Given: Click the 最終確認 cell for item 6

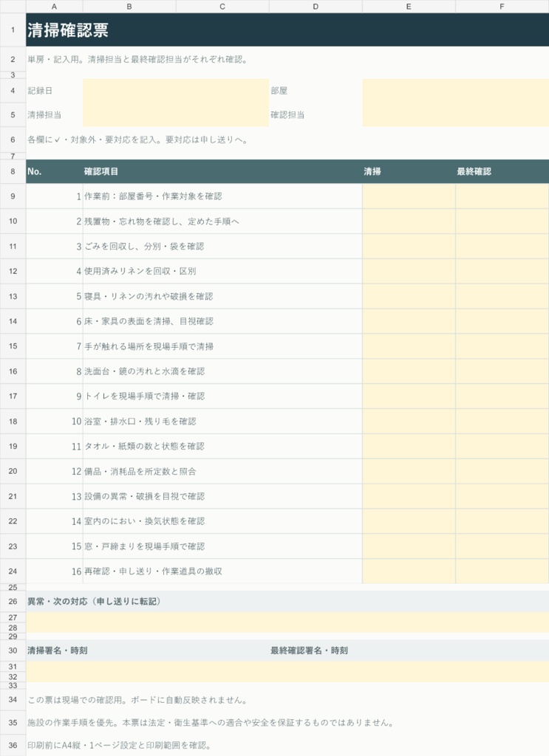Looking at the screenshot, I should (502, 321).
